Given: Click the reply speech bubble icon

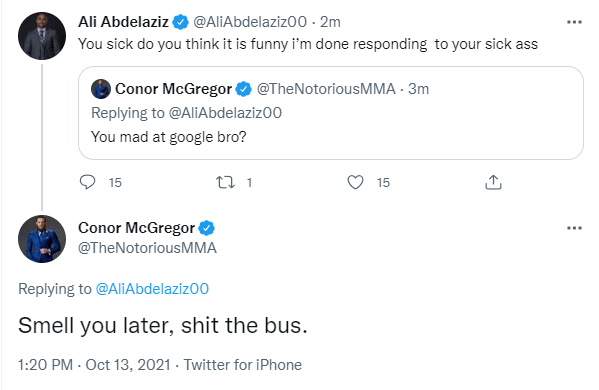Looking at the screenshot, I should 87,182.
